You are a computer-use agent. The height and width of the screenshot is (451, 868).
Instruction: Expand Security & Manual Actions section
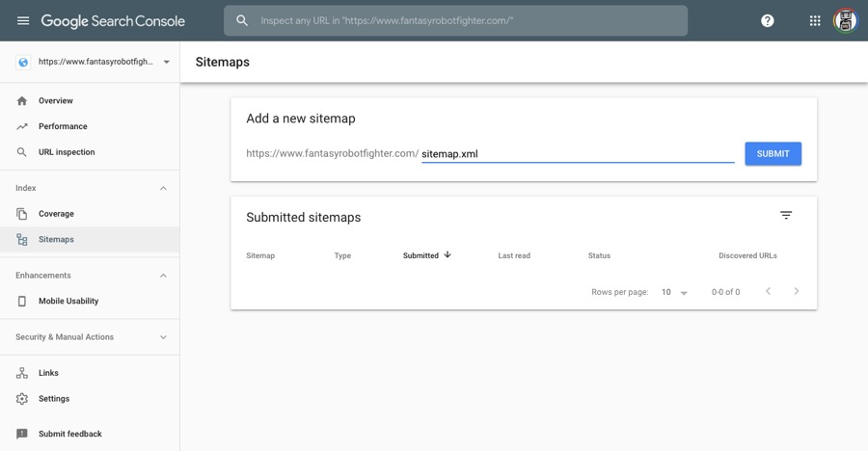[163, 337]
